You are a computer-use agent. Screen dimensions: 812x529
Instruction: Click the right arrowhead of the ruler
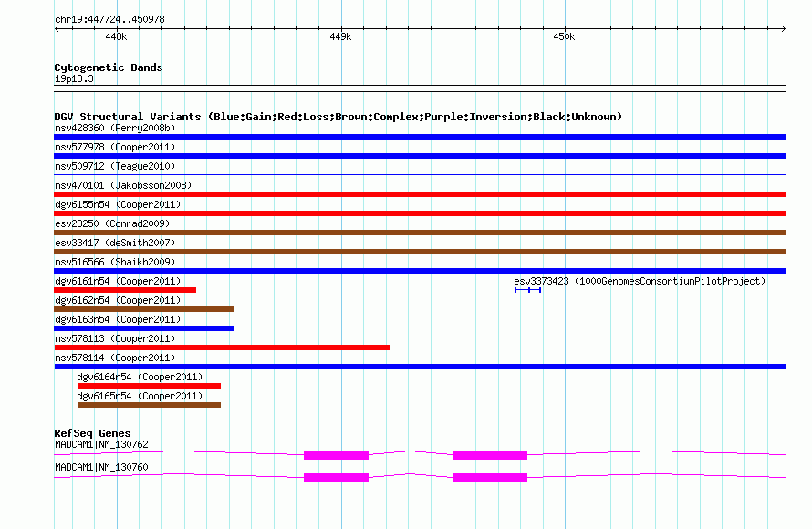(784, 28)
